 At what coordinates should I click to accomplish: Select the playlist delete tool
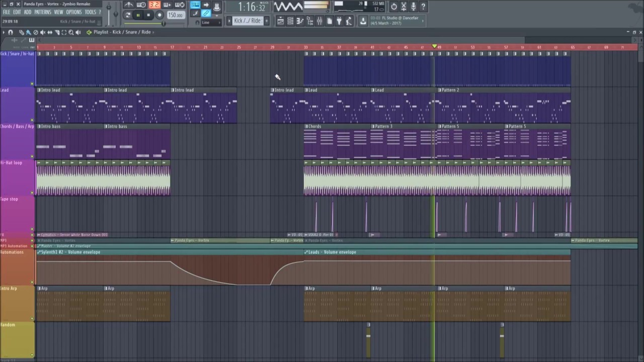click(35, 32)
